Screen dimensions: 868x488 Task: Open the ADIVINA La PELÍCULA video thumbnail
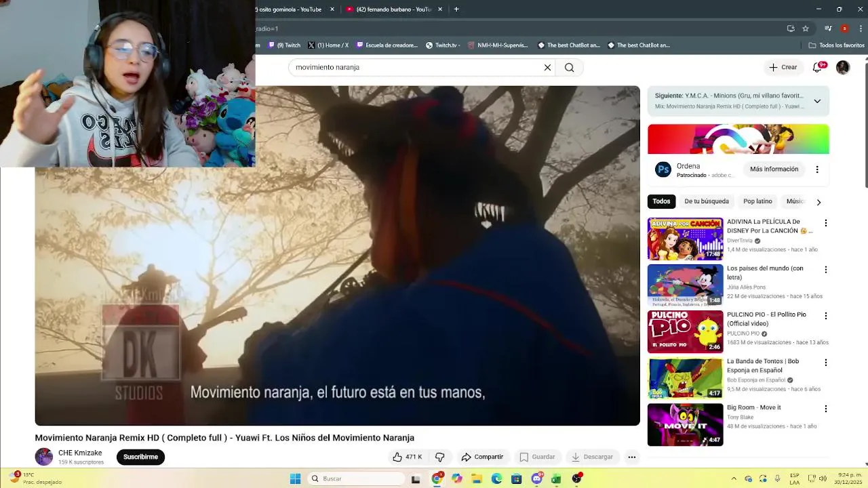[685, 239]
